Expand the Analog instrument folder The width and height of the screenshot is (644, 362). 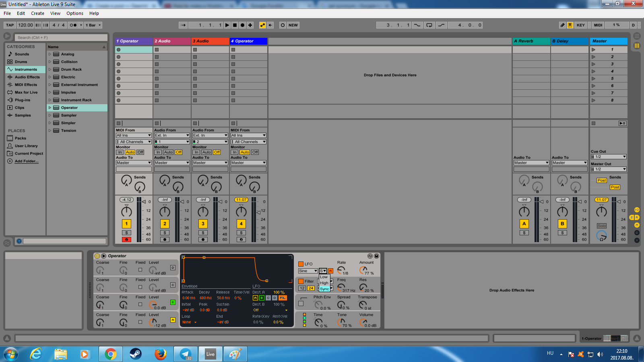50,54
